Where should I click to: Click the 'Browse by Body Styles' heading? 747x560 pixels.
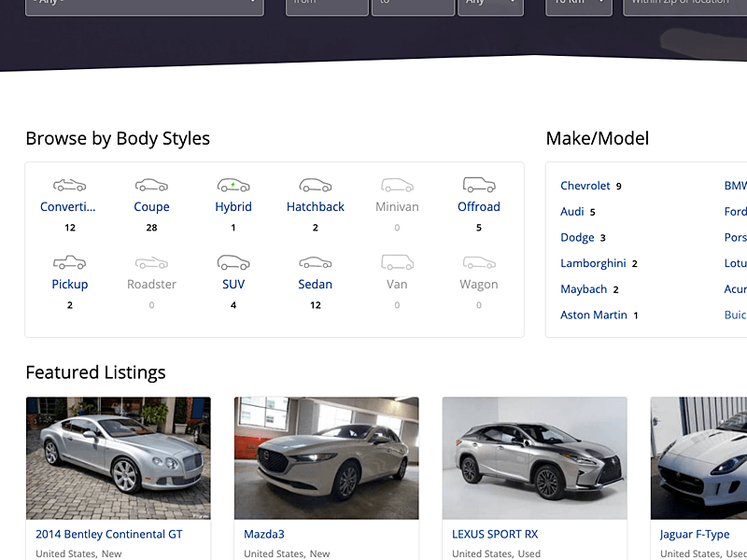(118, 138)
